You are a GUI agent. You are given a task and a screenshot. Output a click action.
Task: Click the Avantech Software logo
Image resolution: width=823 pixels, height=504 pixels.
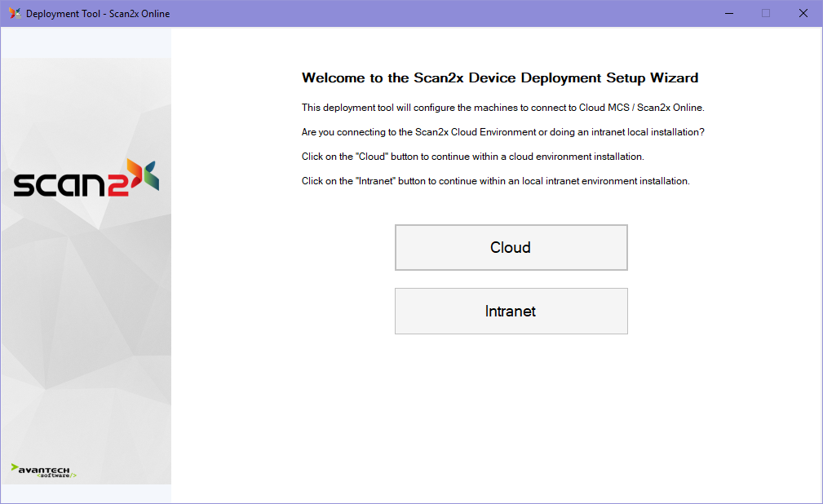[x=44, y=471]
